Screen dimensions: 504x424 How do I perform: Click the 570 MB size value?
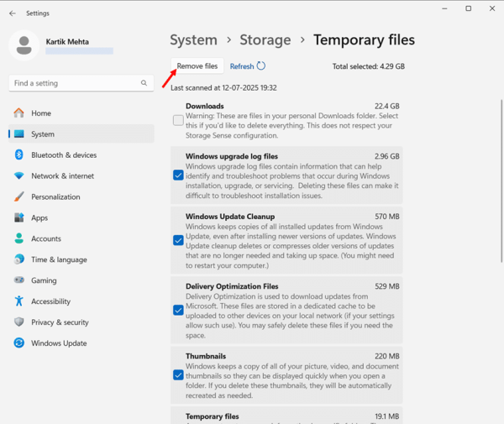click(387, 217)
